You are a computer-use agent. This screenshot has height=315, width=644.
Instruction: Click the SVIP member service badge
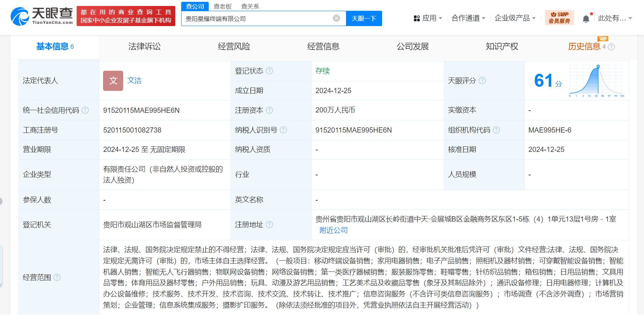point(559,17)
